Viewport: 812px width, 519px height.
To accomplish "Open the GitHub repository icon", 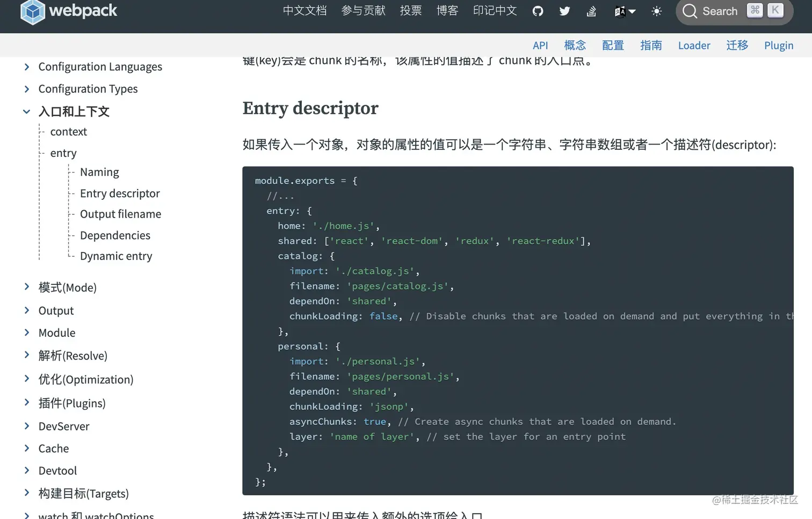I will pos(538,11).
